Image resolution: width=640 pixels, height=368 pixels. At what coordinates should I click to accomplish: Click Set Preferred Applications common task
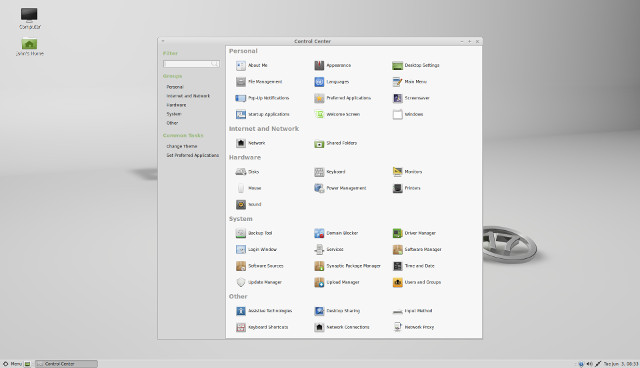coord(192,155)
